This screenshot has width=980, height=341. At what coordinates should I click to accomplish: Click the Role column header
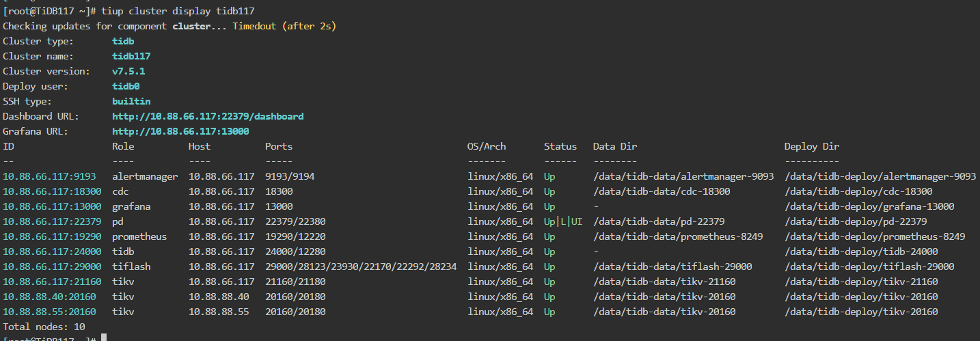(x=123, y=146)
